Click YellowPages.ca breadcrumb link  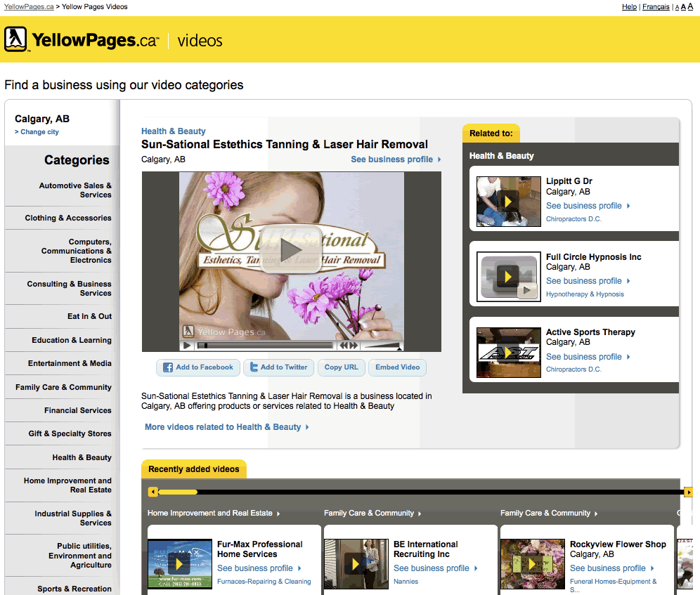click(x=29, y=7)
